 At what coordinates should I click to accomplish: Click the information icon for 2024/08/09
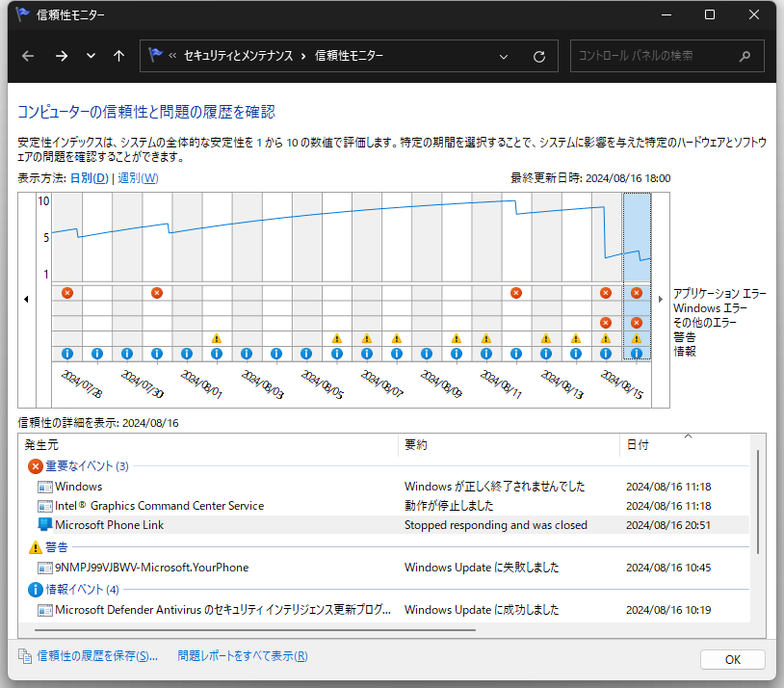(427, 354)
